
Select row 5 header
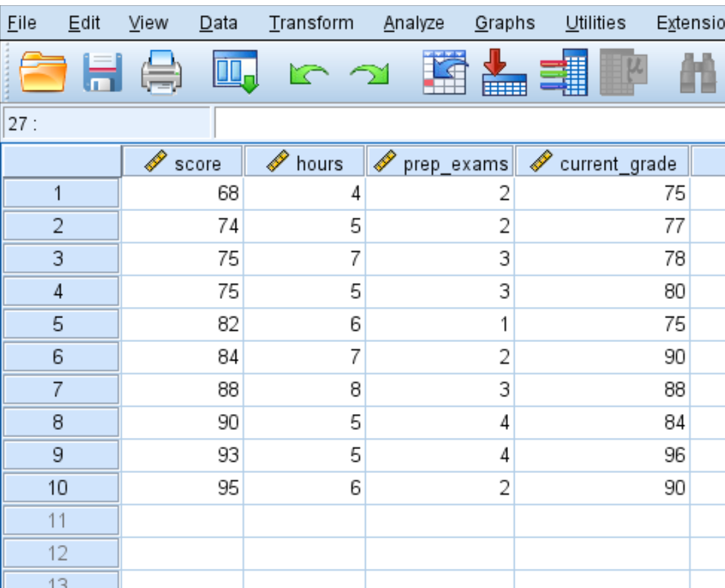tap(60, 325)
